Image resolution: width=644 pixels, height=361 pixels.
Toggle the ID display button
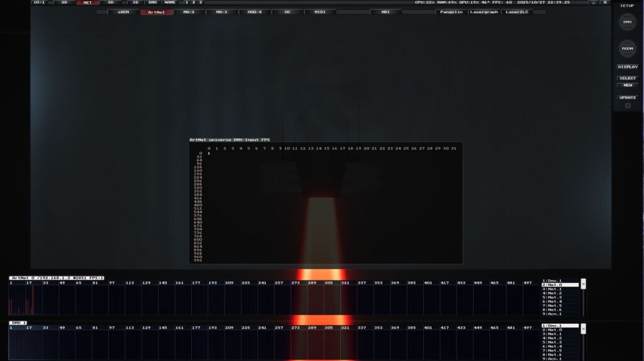click(135, 3)
